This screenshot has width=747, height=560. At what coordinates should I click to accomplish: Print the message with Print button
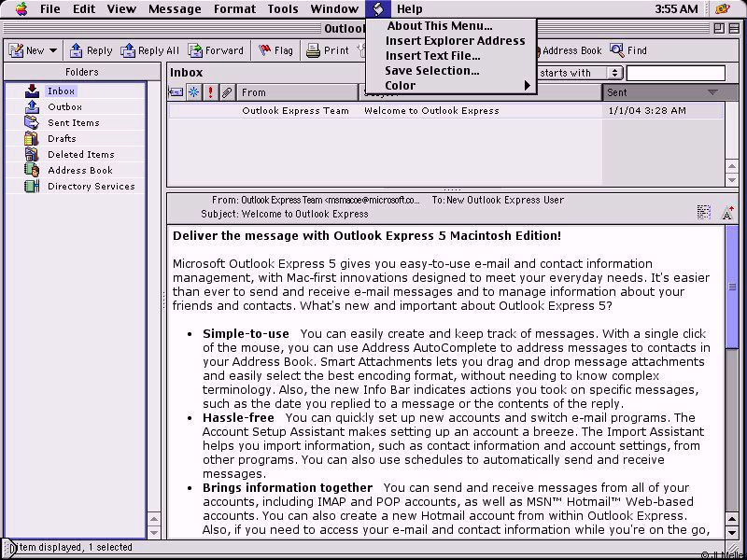pyautogui.click(x=328, y=50)
